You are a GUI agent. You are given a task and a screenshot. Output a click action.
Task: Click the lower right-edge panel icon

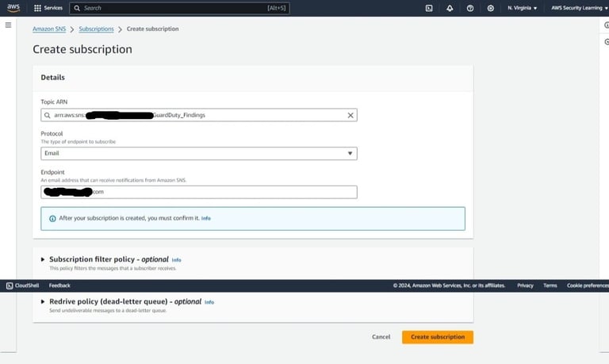coord(606,41)
